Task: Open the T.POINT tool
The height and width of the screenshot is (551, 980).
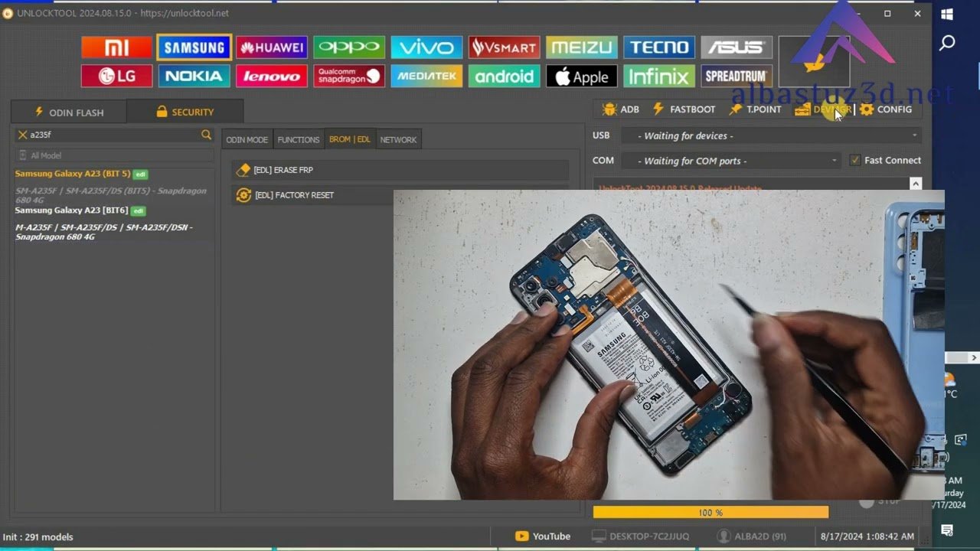Action: pyautogui.click(x=755, y=109)
